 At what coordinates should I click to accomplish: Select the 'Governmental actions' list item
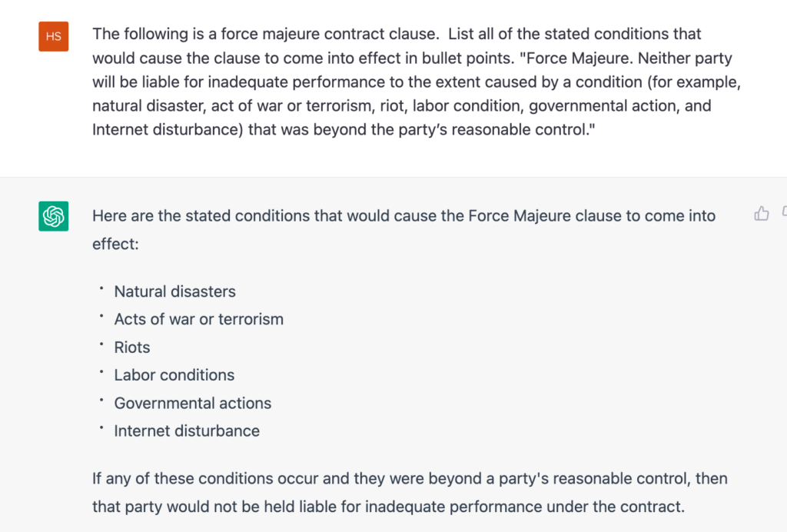pyautogui.click(x=193, y=403)
